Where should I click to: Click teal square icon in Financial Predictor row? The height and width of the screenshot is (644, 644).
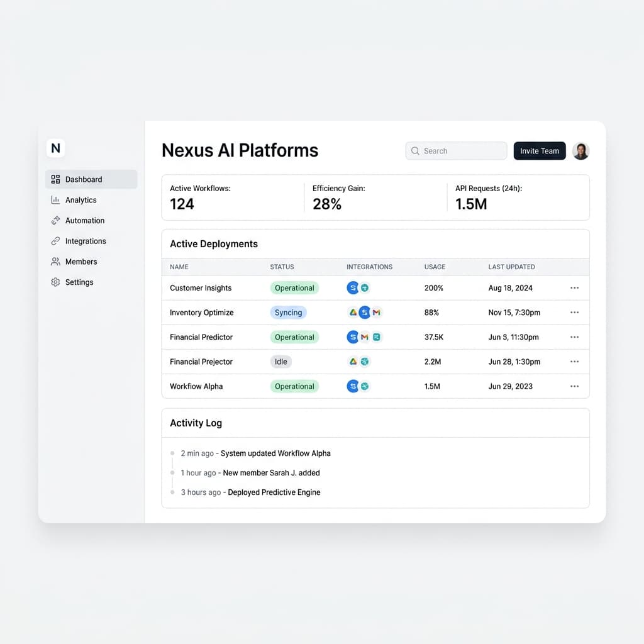pyautogui.click(x=377, y=337)
